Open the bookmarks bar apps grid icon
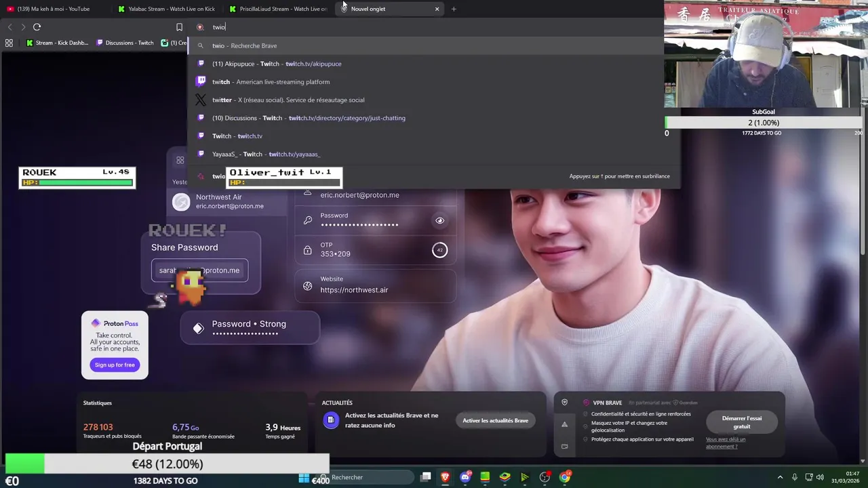Image resolution: width=868 pixels, height=488 pixels. click(x=9, y=43)
